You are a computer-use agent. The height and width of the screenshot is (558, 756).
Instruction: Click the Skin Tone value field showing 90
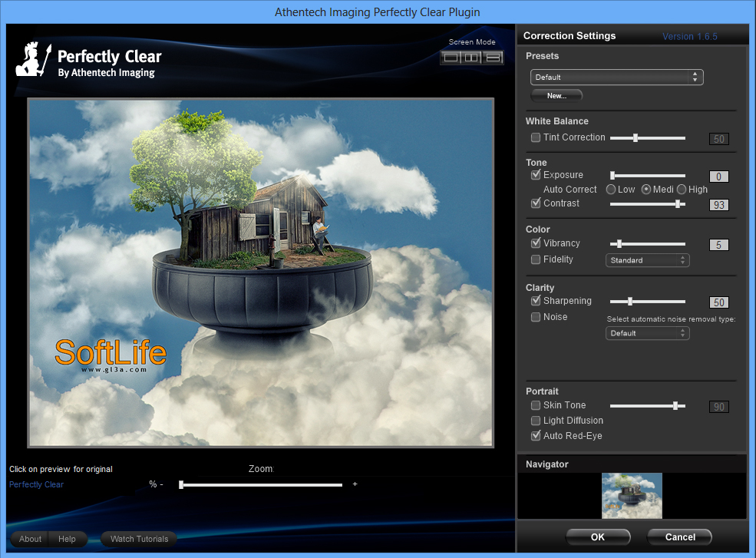(x=719, y=407)
